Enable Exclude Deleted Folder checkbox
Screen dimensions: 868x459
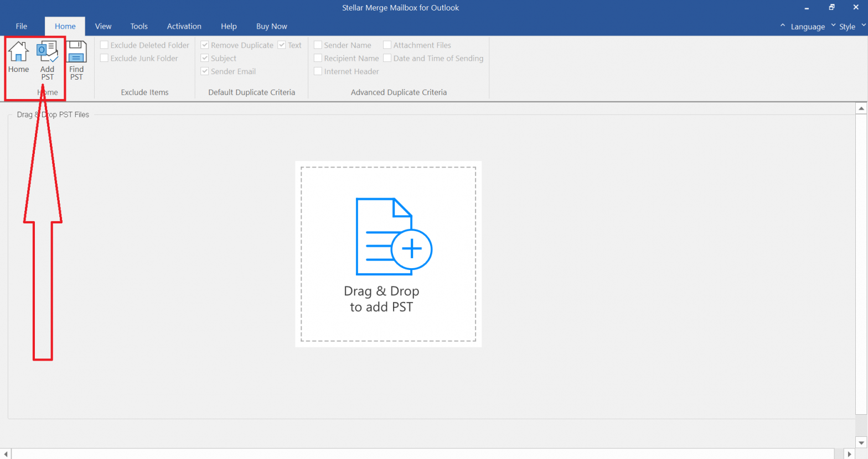point(104,45)
